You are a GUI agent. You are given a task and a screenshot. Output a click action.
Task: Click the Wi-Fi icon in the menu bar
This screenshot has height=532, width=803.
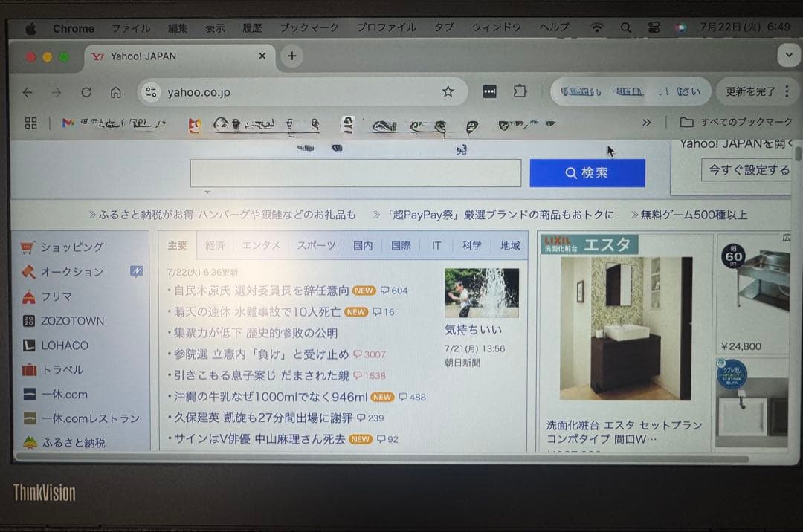pyautogui.click(x=597, y=27)
